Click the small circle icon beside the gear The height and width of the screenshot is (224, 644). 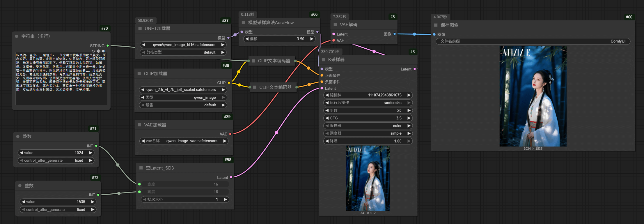point(93,51)
